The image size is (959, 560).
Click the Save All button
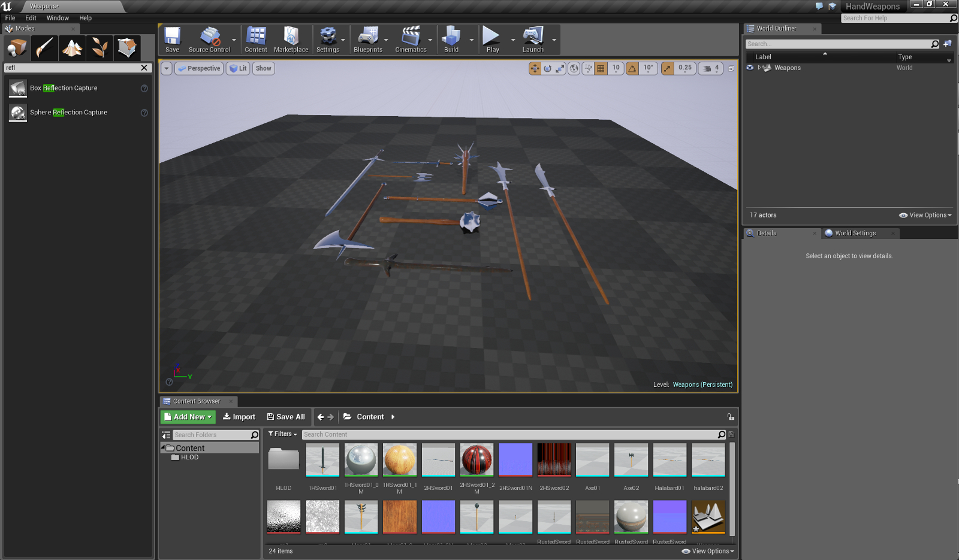[x=286, y=417]
